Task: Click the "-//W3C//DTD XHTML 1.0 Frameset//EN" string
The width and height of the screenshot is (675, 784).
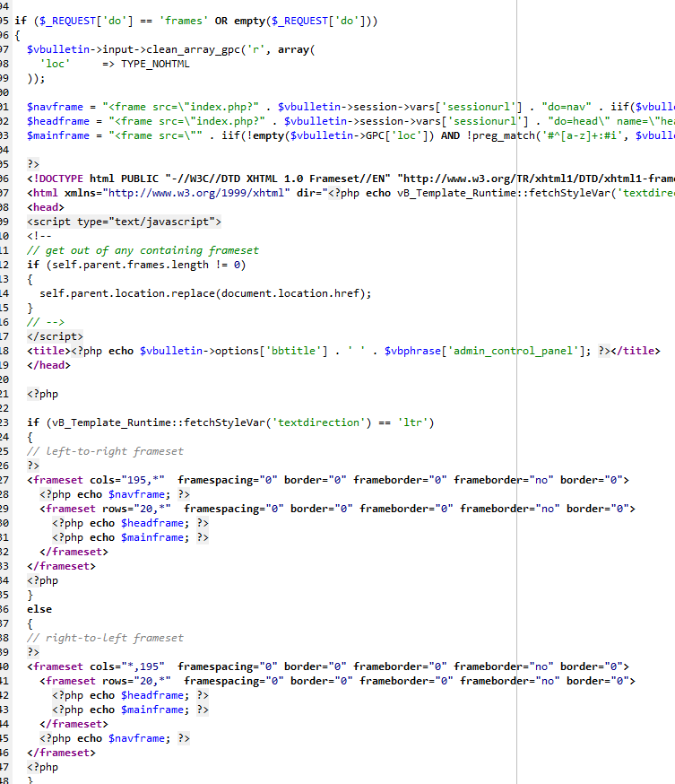Action: pyautogui.click(x=278, y=179)
